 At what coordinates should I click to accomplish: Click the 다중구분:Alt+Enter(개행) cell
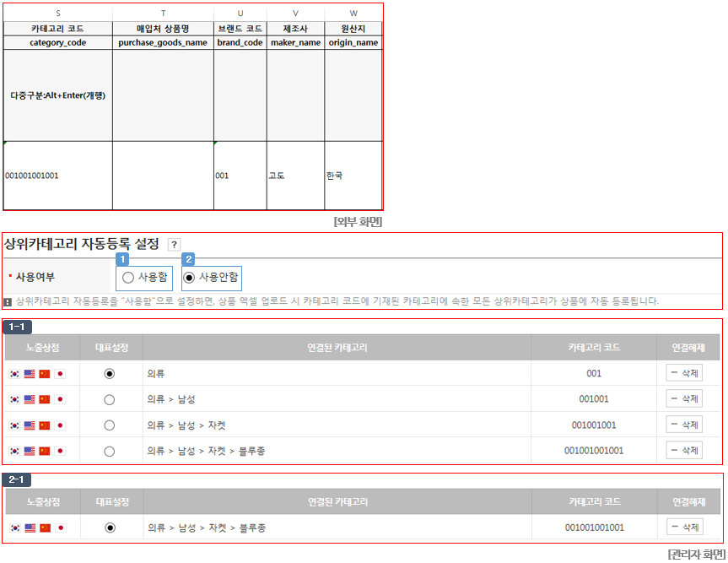tap(58, 95)
